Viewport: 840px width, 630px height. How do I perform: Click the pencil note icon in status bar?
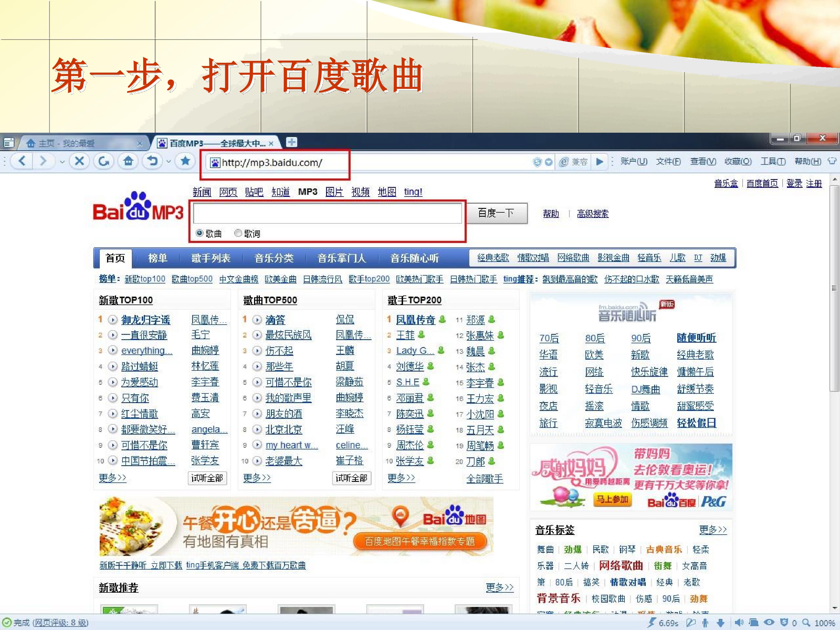691,623
